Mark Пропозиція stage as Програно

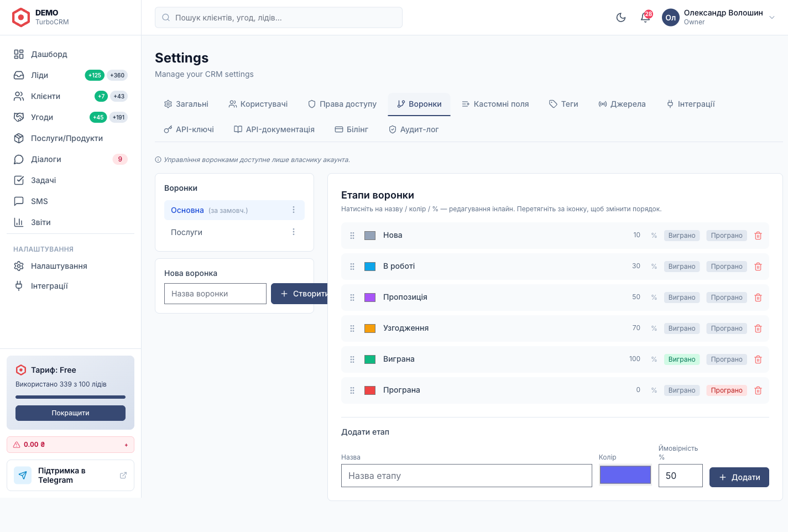click(727, 298)
